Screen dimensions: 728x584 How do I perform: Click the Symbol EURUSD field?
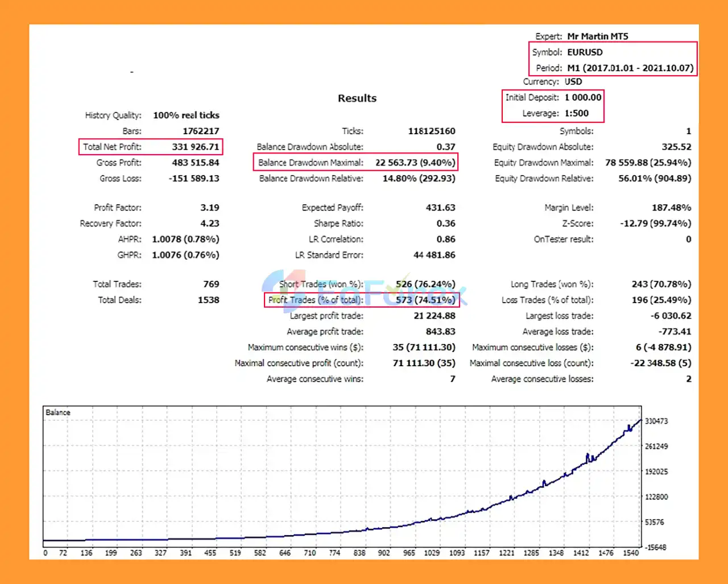(x=585, y=52)
